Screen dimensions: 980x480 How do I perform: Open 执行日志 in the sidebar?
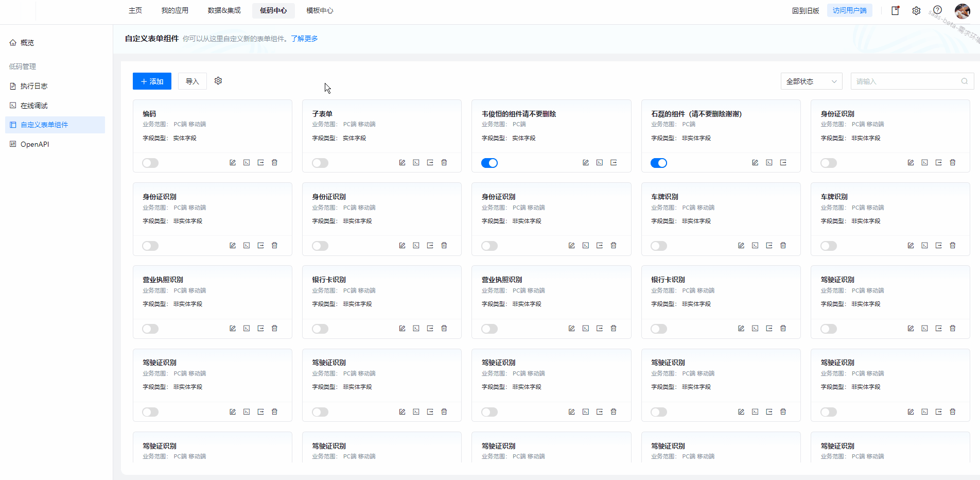point(34,86)
